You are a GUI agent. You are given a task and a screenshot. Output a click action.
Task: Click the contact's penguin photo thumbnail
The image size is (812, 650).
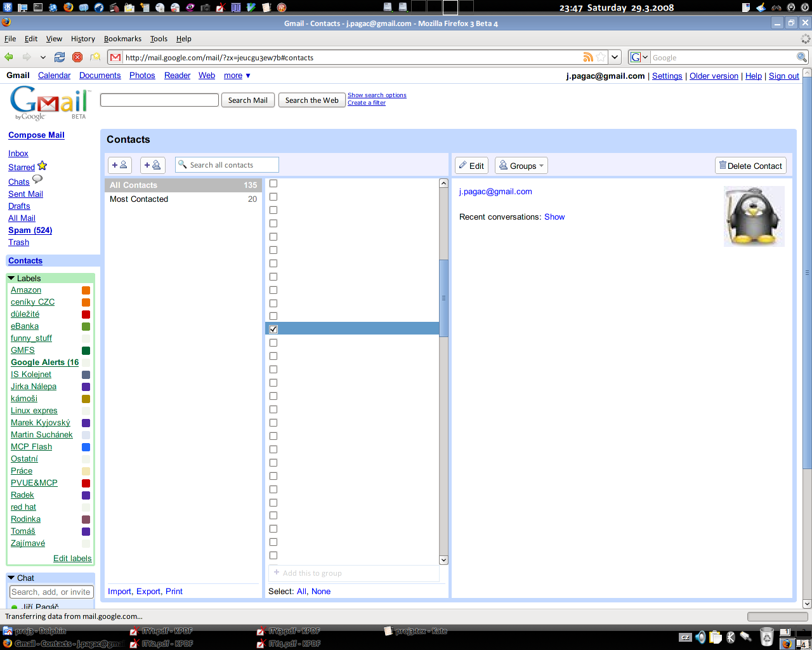pos(754,216)
